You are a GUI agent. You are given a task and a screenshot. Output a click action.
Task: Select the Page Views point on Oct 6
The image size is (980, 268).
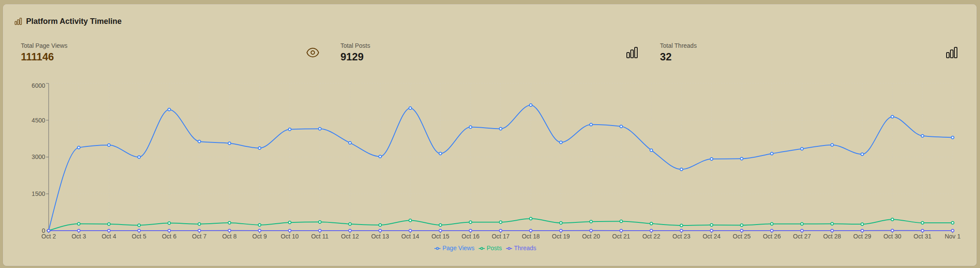169,109
